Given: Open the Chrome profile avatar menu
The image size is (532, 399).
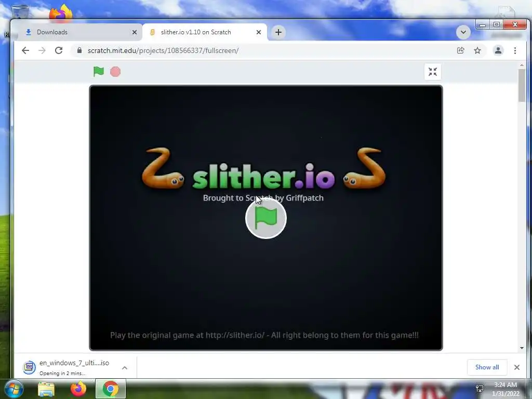Looking at the screenshot, I should pos(498,50).
